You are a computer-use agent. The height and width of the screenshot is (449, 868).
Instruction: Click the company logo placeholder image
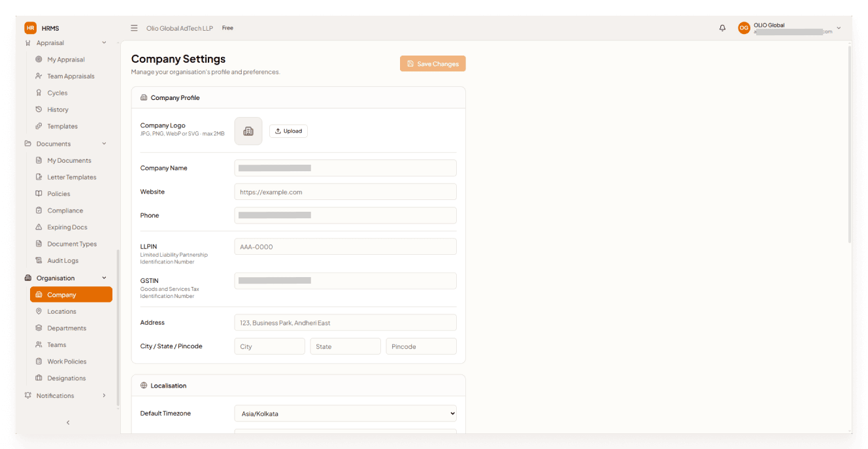click(248, 131)
